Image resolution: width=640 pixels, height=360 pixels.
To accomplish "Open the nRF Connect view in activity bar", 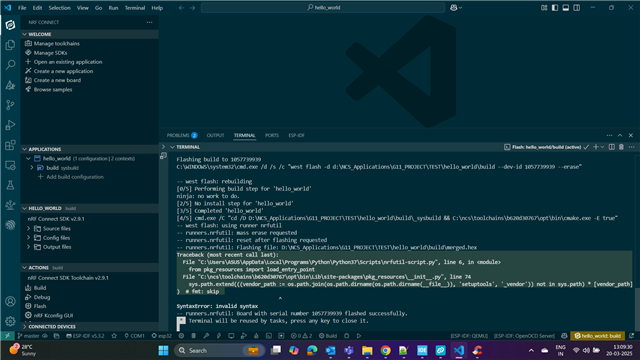I will (10, 25).
